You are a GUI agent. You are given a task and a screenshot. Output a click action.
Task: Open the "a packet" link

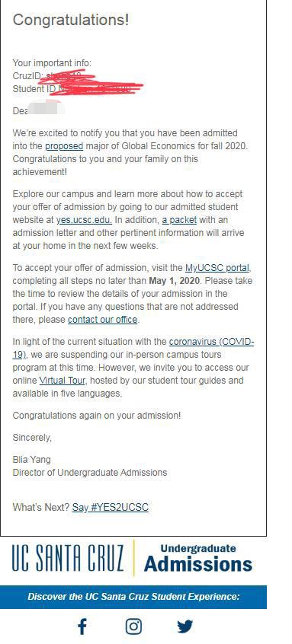click(179, 220)
